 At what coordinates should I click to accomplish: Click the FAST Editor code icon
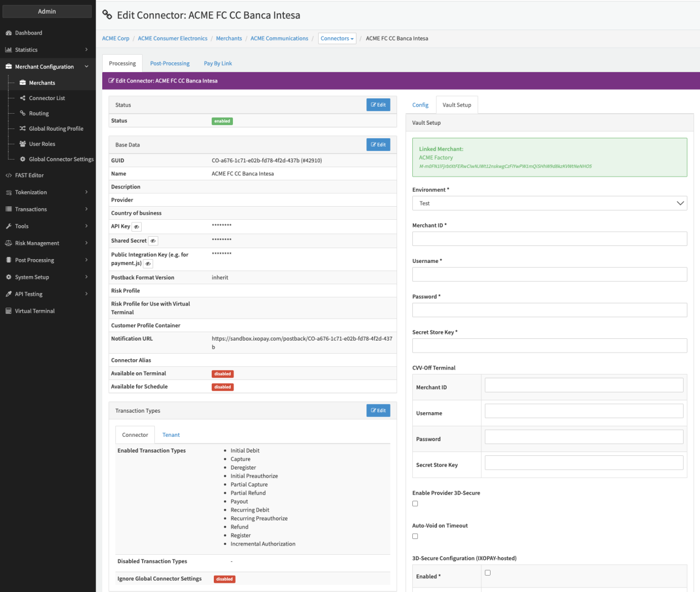point(9,175)
